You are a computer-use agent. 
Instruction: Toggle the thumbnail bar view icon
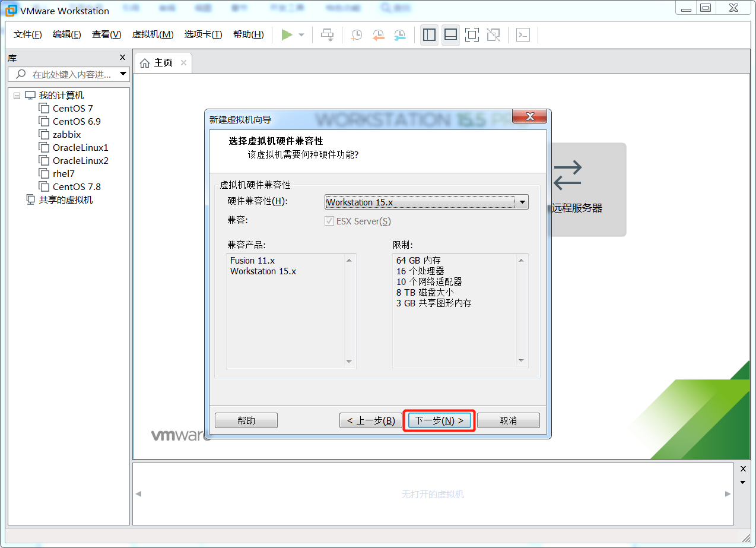click(450, 35)
